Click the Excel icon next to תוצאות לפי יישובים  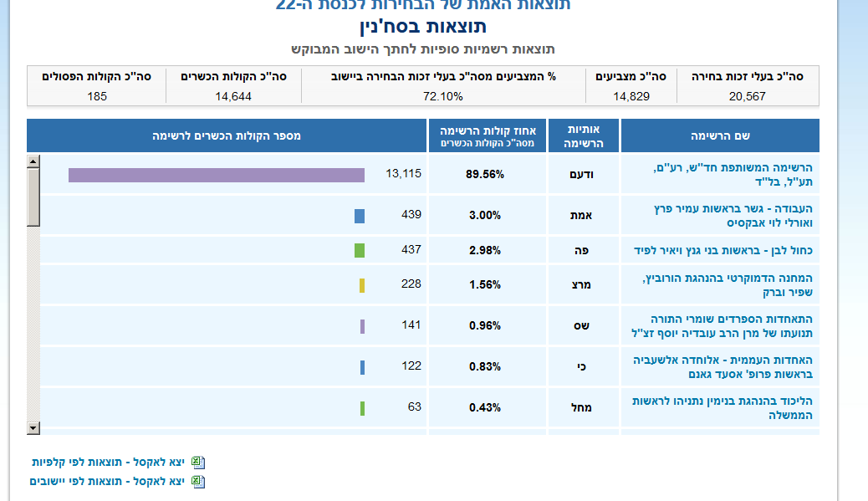click(198, 482)
